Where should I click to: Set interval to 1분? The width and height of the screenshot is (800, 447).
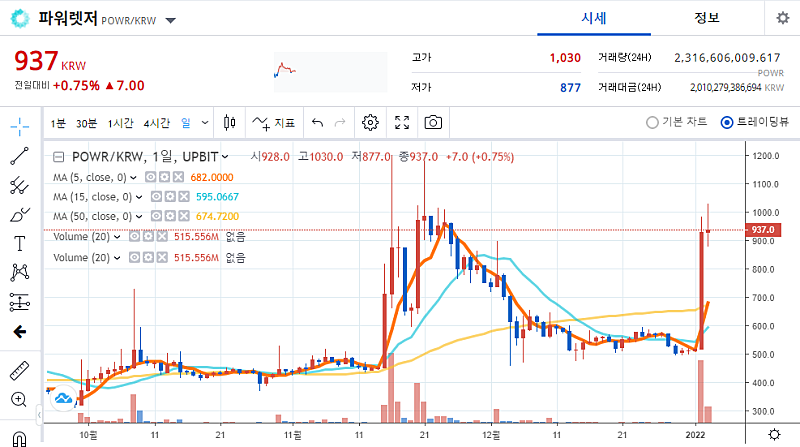point(58,123)
